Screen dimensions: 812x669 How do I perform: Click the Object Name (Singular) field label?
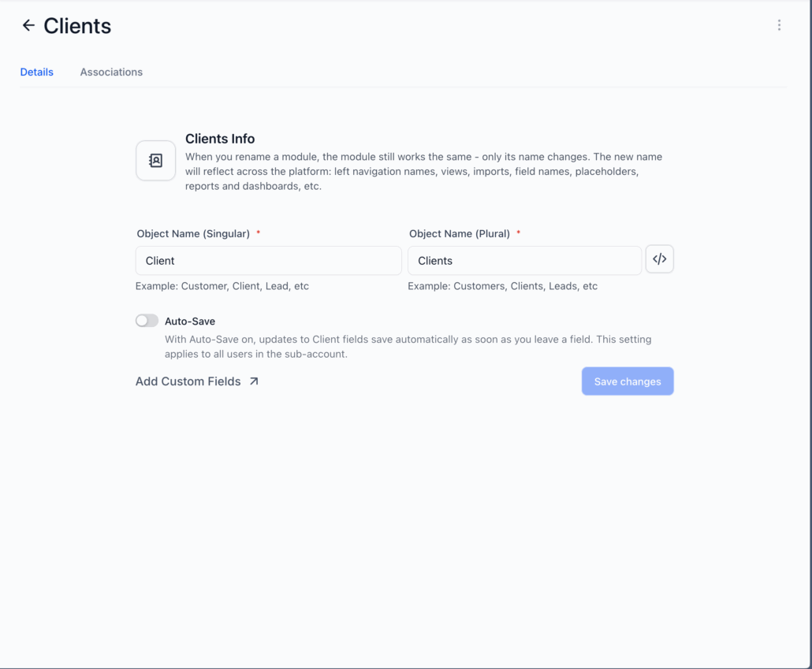193,234
